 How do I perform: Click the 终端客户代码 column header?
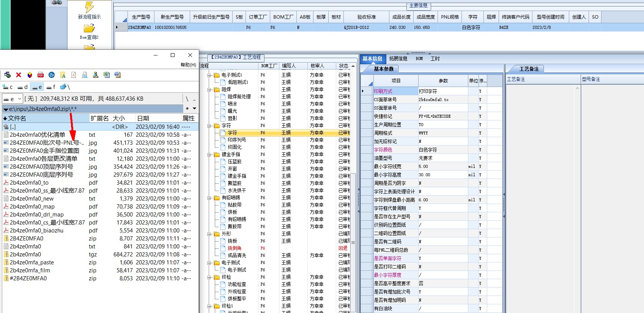point(515,17)
